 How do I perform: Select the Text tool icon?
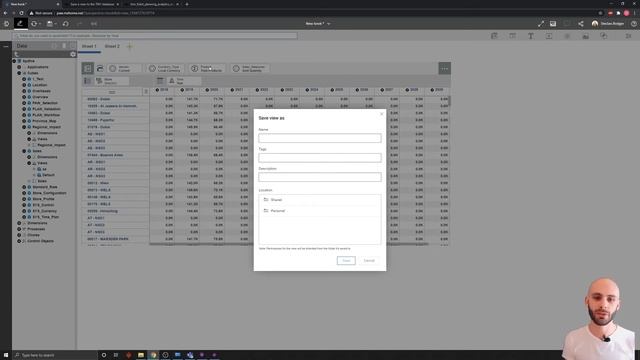tap(531, 36)
